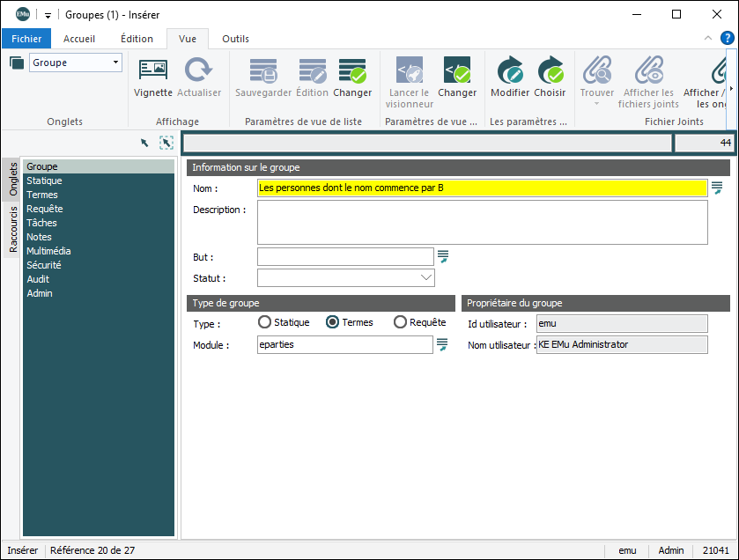Viewport: 739px width, 560px height.
Task: Click the Choisir settings icon
Action: pos(550,70)
